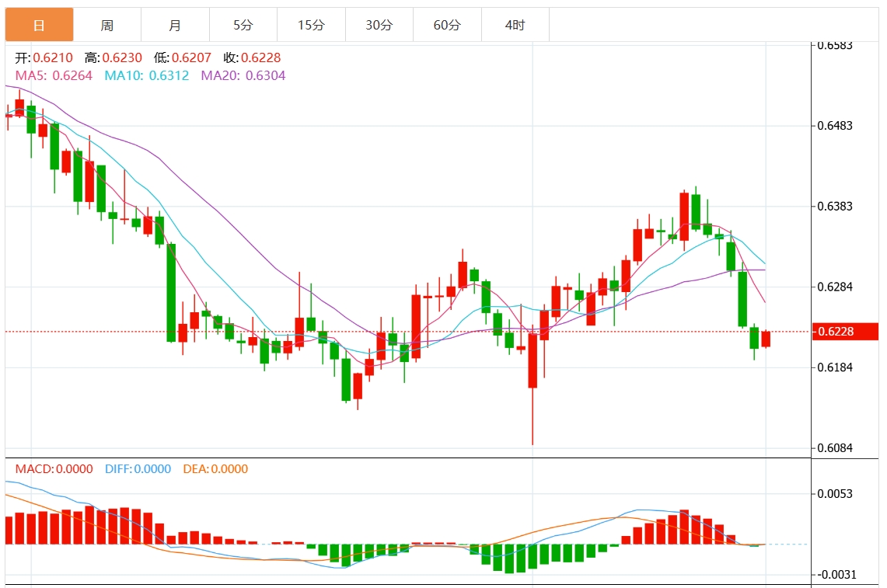Select the 4时 timeframe tab
This screenshot has height=588, width=887.
515,25
